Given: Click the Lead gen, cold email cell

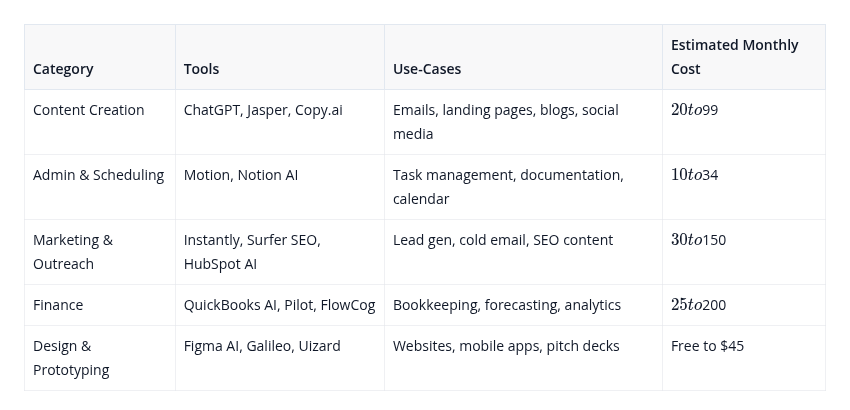Looking at the screenshot, I should coord(523,252).
